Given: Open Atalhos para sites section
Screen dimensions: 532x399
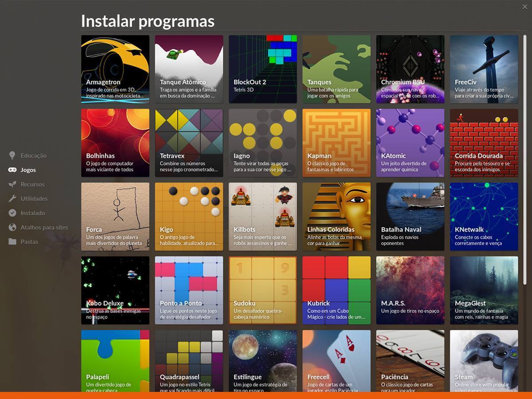Looking at the screenshot, I should click(x=44, y=227).
